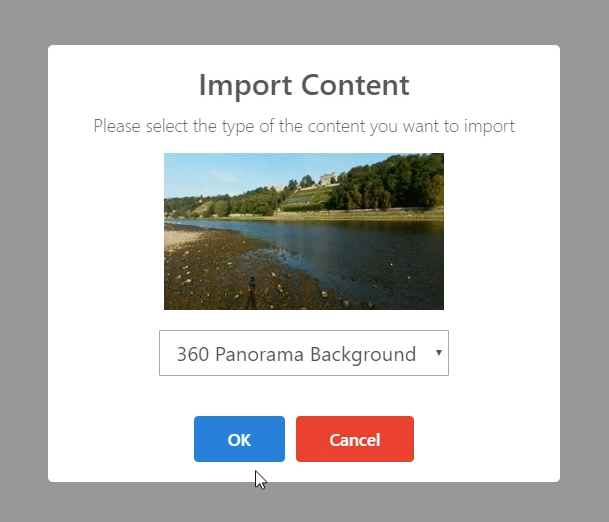
Task: Click the word "Import" in the title
Action: (246, 85)
